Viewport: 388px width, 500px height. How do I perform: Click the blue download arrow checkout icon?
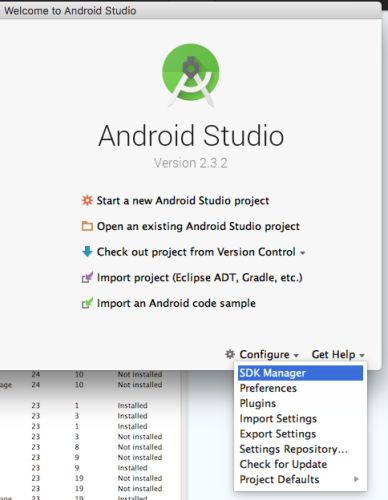pos(87,252)
